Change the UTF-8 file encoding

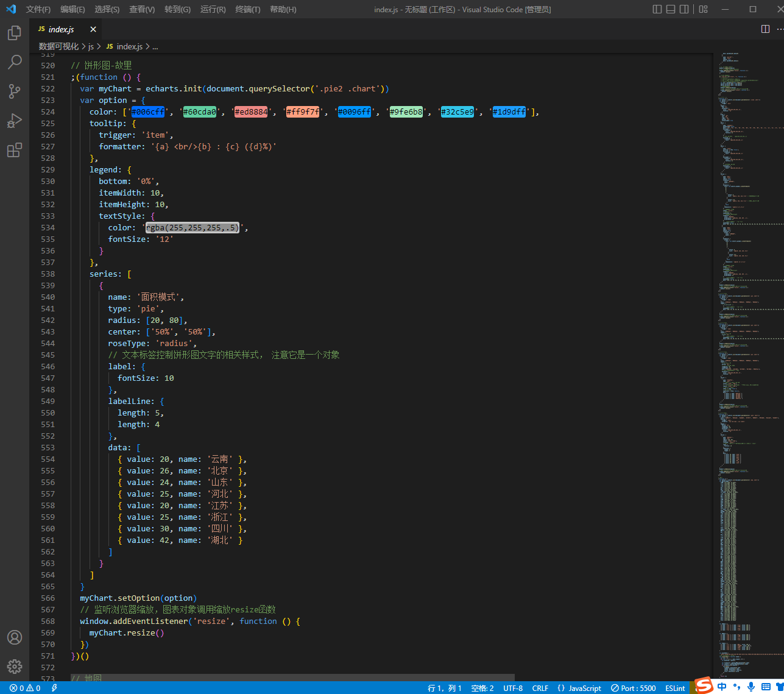click(x=513, y=688)
